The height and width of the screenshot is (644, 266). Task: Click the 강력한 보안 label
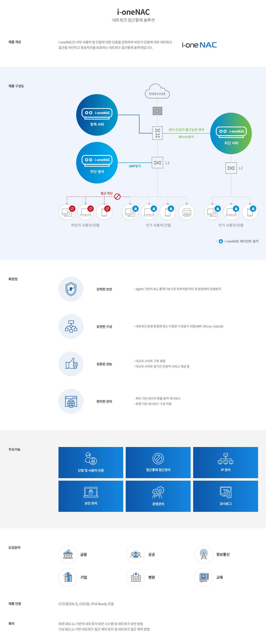pyautogui.click(x=104, y=289)
